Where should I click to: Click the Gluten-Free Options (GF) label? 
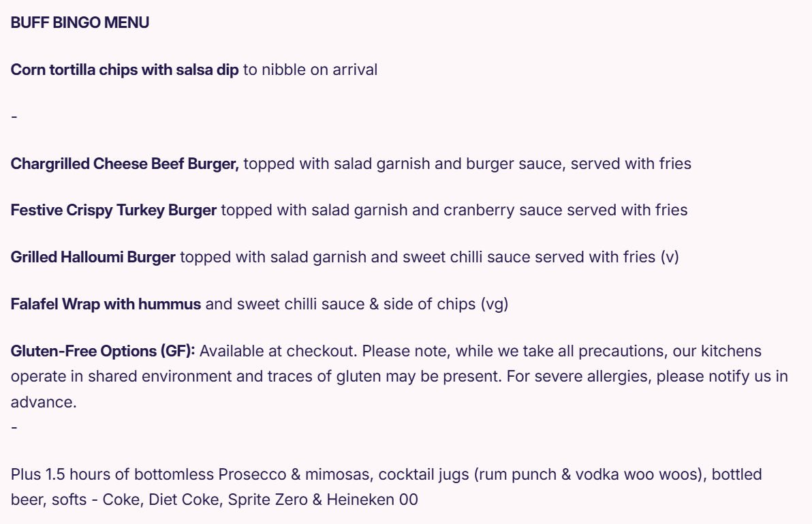103,351
